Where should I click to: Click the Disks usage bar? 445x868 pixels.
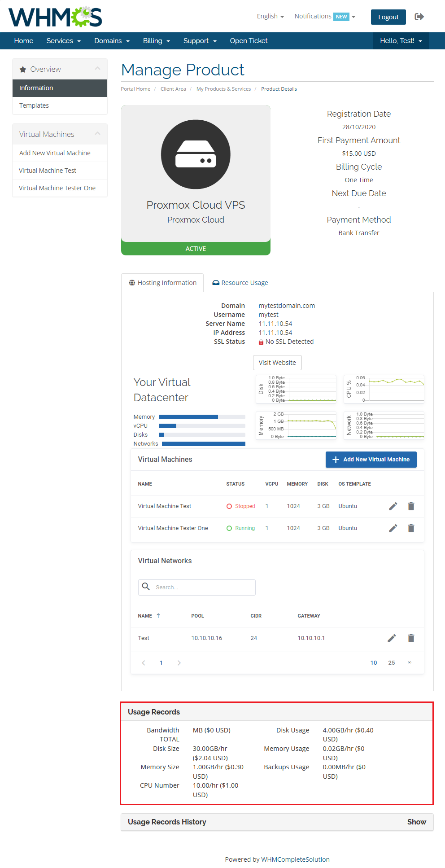click(x=202, y=435)
